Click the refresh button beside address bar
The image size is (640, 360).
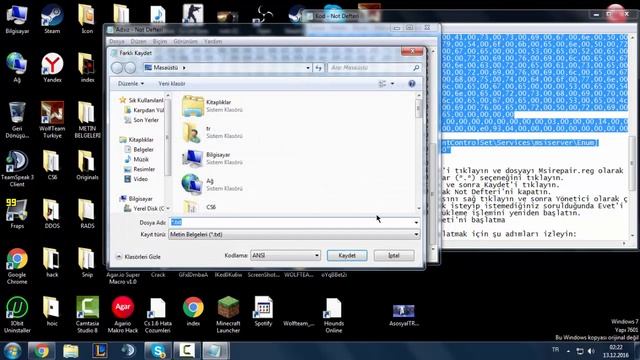pos(318,68)
